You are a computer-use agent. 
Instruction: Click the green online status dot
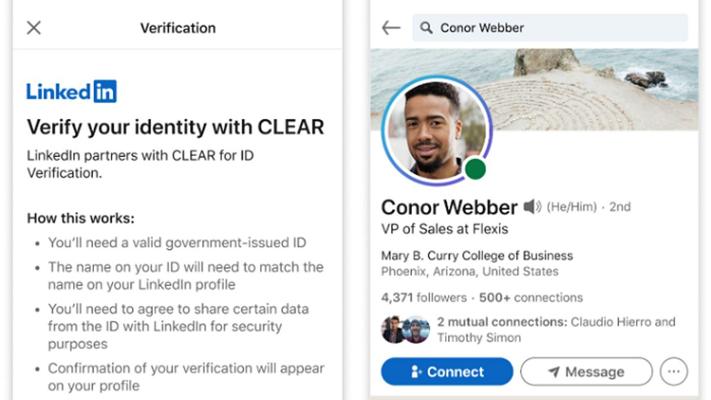point(475,168)
